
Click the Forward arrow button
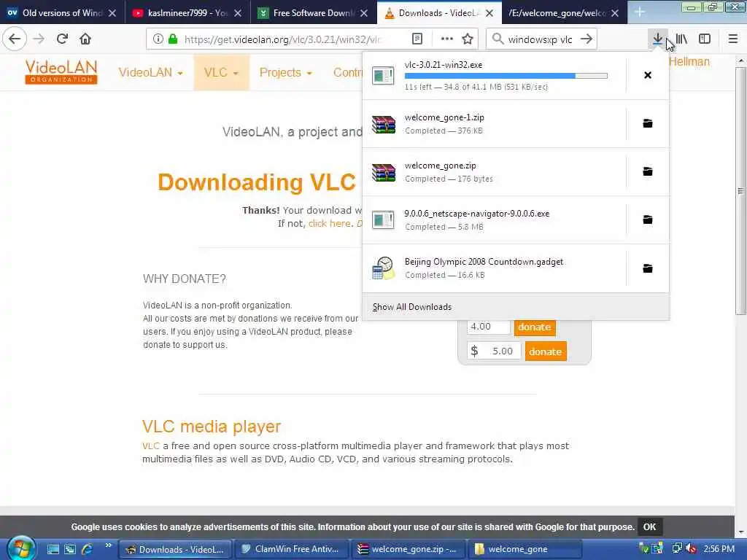(x=39, y=39)
